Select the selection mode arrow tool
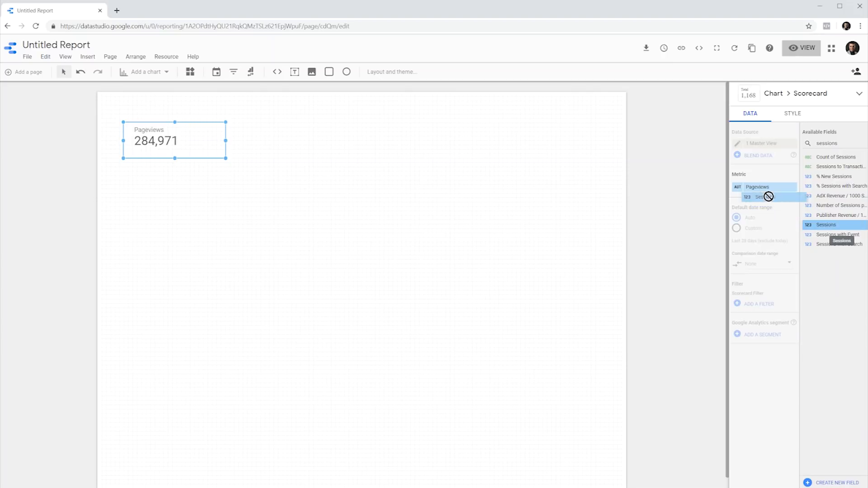 (63, 72)
